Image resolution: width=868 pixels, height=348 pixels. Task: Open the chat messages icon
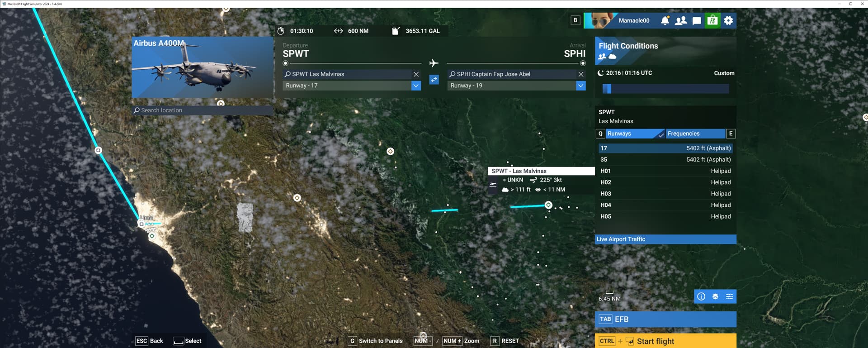(697, 20)
